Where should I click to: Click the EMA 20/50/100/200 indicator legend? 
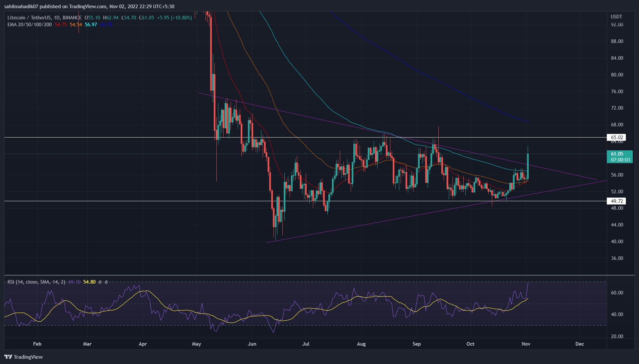[30, 25]
